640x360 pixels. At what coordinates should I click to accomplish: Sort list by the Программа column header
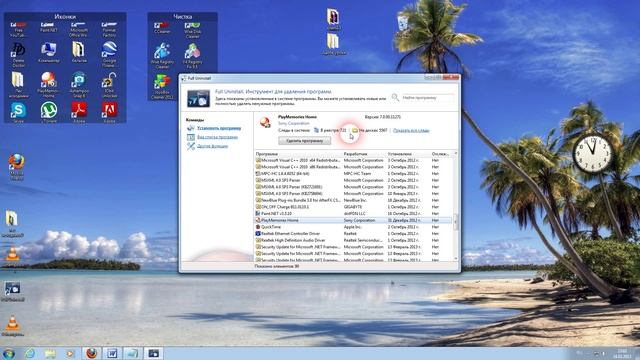298,154
